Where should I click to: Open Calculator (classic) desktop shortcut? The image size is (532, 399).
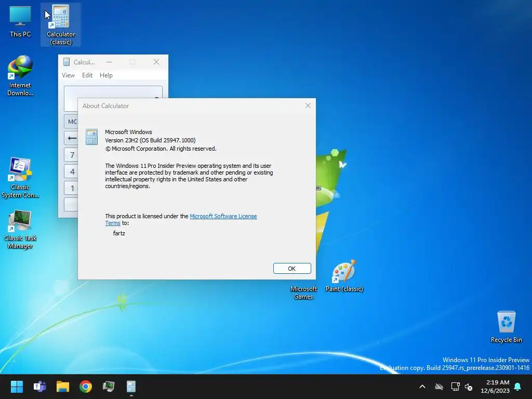[61, 24]
